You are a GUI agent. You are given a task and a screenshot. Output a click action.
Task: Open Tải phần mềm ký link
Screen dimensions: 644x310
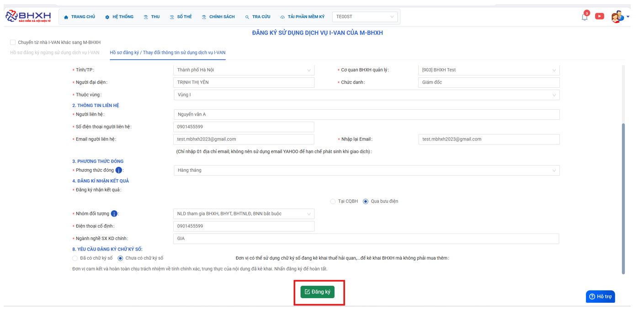pyautogui.click(x=302, y=17)
